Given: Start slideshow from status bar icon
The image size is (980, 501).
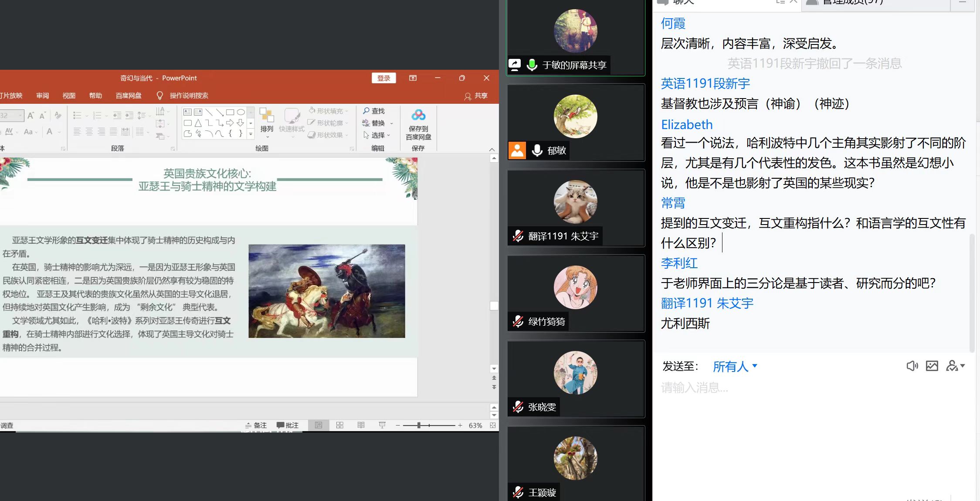Looking at the screenshot, I should pyautogui.click(x=382, y=425).
